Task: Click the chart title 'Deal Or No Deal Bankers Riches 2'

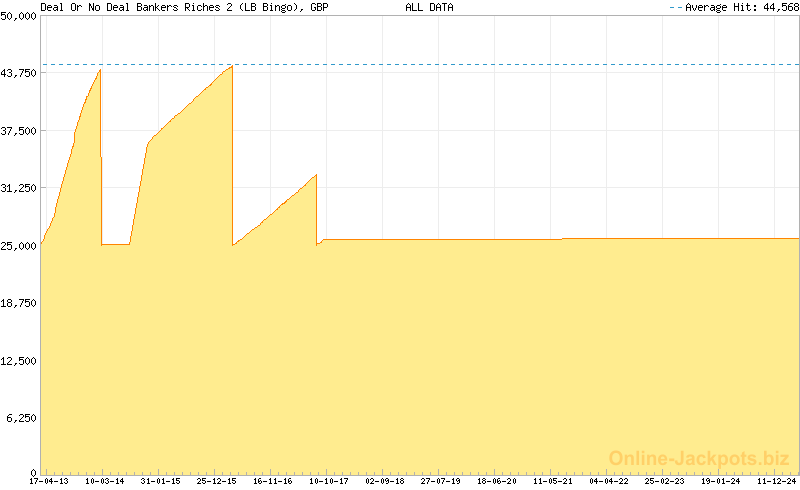Action: 172,7
